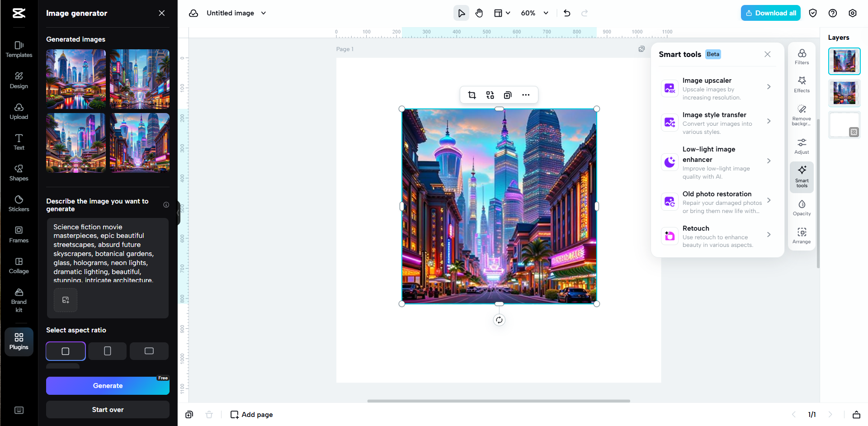This screenshot has width=868, height=426.
Task: Select the Crop tool above the image
Action: point(472,95)
